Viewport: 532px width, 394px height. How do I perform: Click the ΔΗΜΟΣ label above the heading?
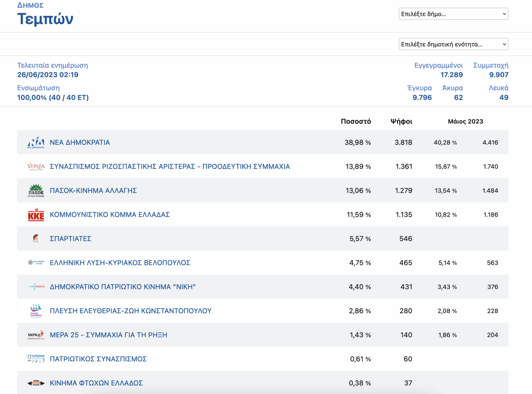click(31, 5)
